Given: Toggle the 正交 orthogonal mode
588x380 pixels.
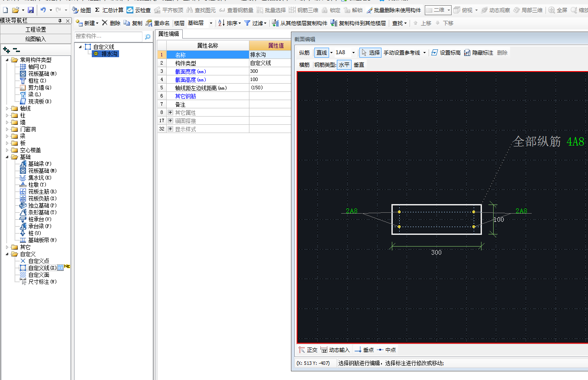Looking at the screenshot, I should (308, 350).
